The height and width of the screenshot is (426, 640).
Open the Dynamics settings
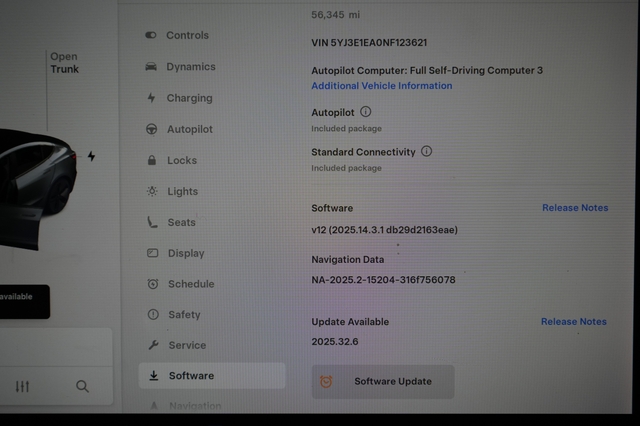pyautogui.click(x=180, y=67)
